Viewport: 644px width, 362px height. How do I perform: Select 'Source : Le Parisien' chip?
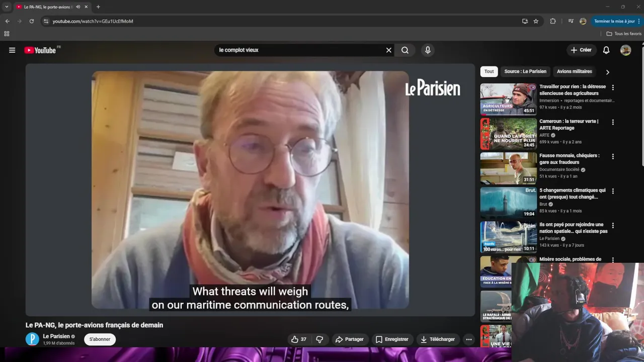[525, 71]
